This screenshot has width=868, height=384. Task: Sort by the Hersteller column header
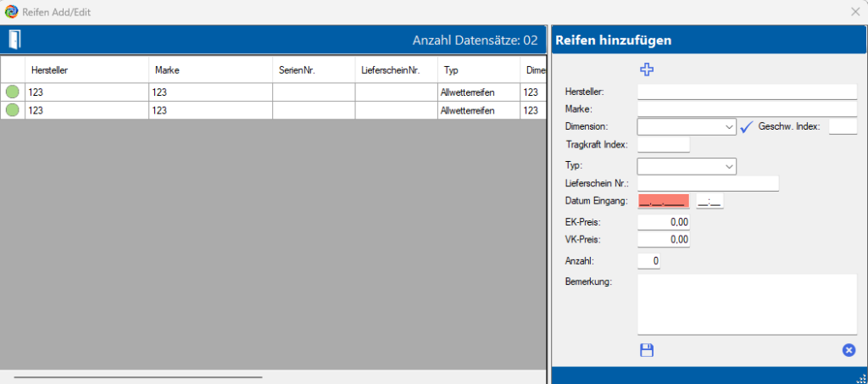point(87,70)
